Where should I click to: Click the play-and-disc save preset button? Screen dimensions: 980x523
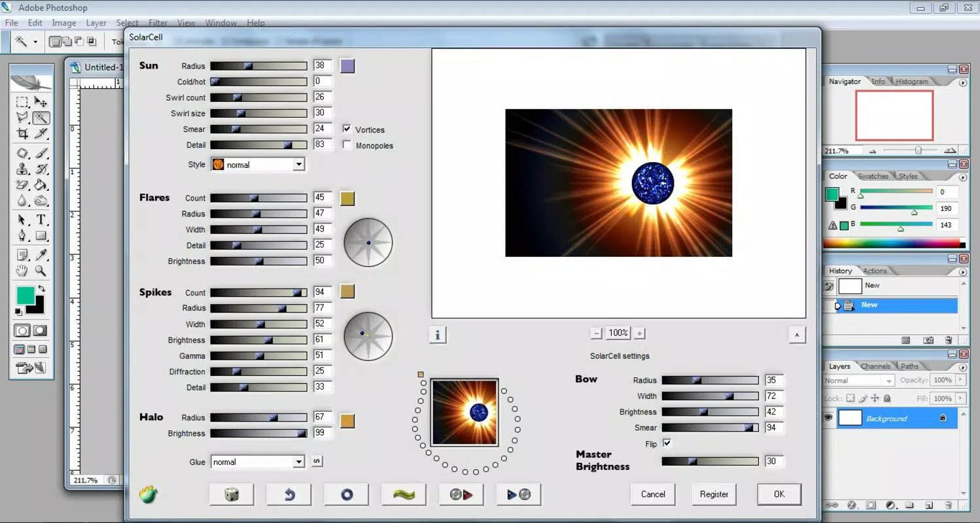pyautogui.click(x=519, y=494)
